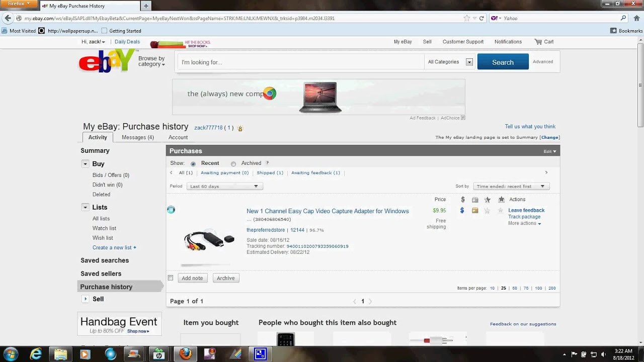
Task: Open My eBay menu in header
Action: [x=403, y=42]
